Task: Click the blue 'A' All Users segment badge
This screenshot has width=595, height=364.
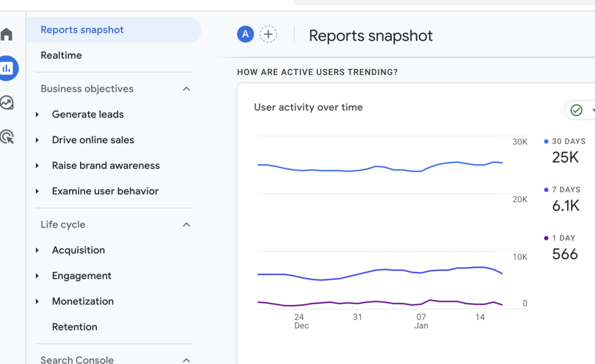Action: point(246,34)
